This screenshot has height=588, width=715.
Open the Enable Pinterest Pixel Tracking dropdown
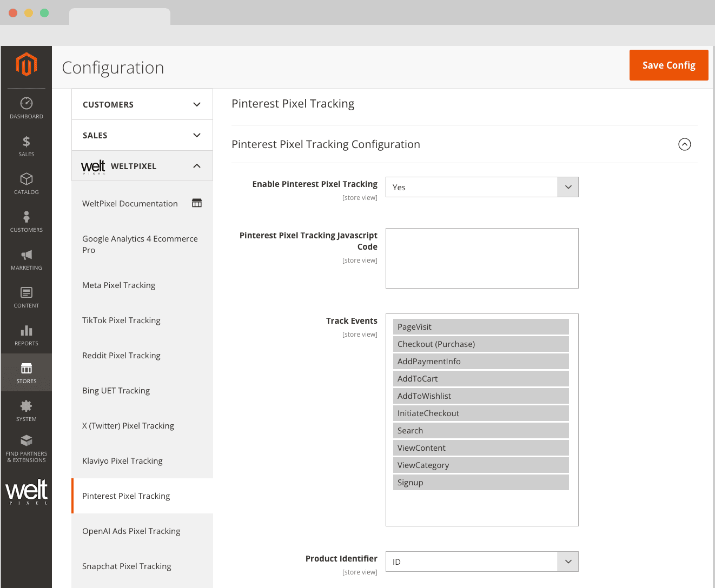pos(482,187)
